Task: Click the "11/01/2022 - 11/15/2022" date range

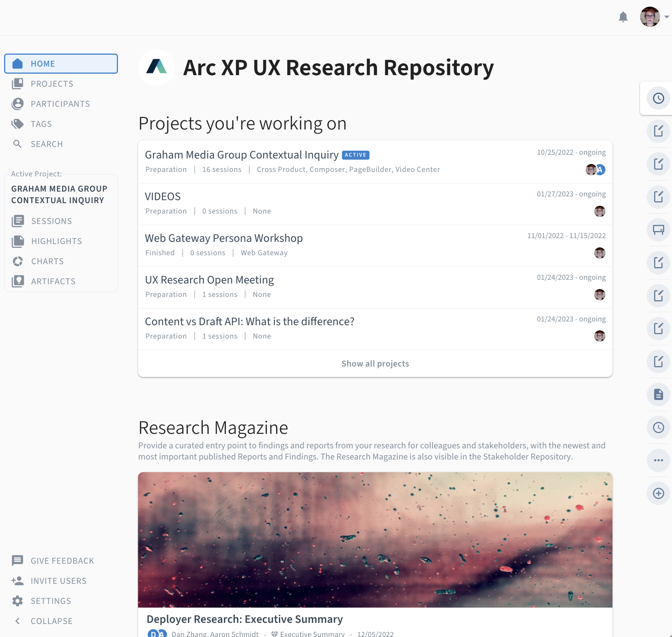Action: tap(566, 236)
